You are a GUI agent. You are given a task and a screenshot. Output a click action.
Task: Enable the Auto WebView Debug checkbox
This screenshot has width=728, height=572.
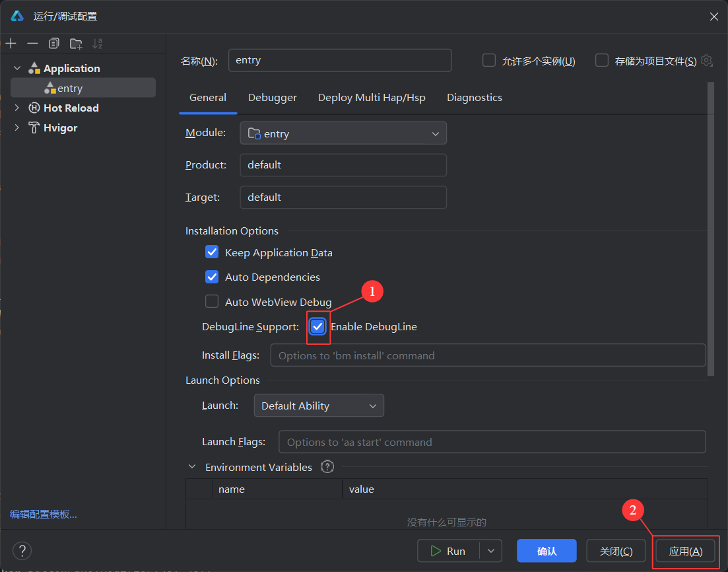click(212, 302)
